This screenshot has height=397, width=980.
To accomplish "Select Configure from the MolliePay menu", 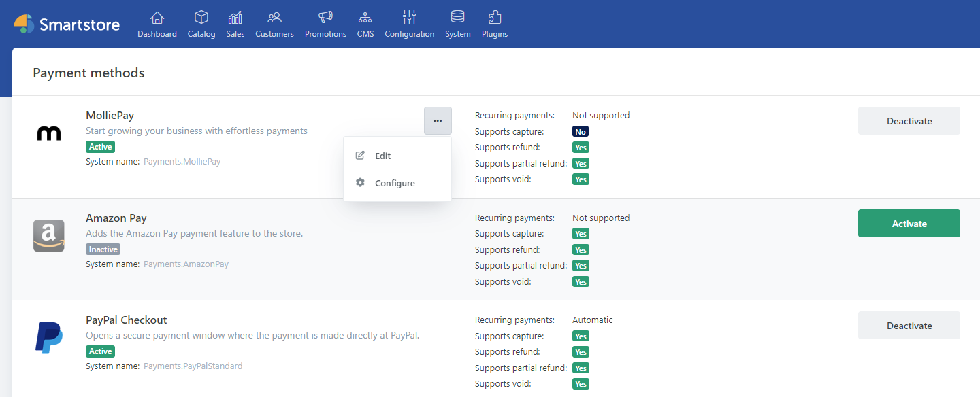I will pos(395,183).
